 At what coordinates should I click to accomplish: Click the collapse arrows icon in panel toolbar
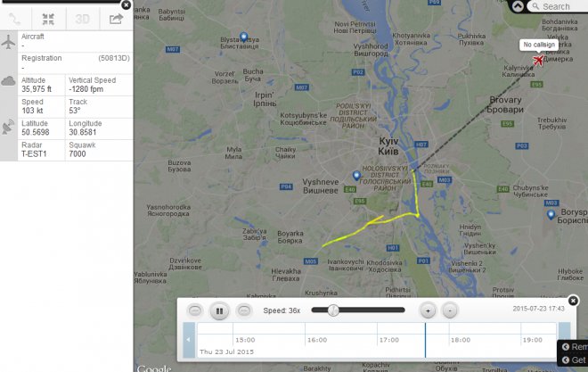48,19
